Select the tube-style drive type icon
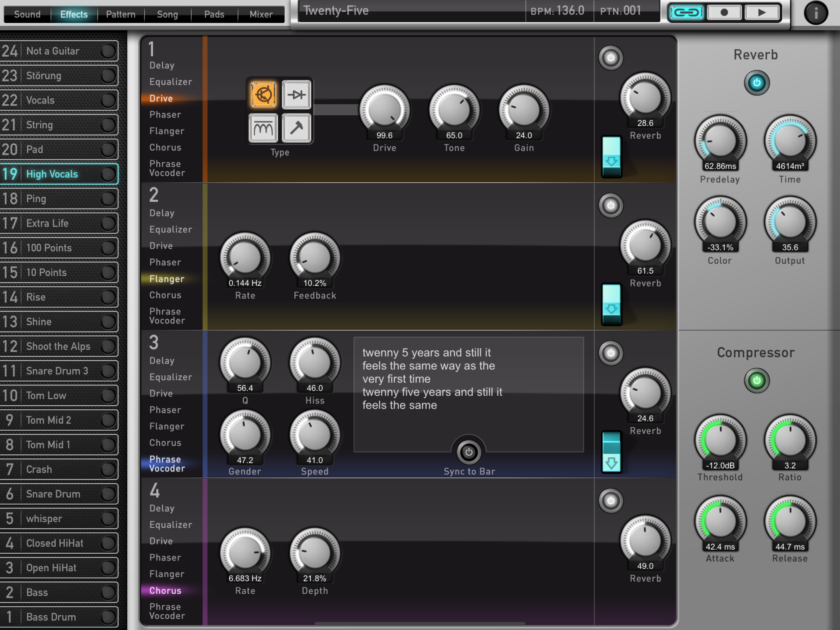This screenshot has height=630, width=840. [x=263, y=128]
